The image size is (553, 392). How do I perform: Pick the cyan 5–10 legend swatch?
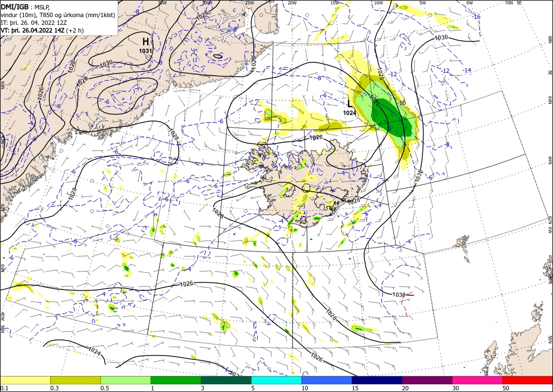[276, 380]
